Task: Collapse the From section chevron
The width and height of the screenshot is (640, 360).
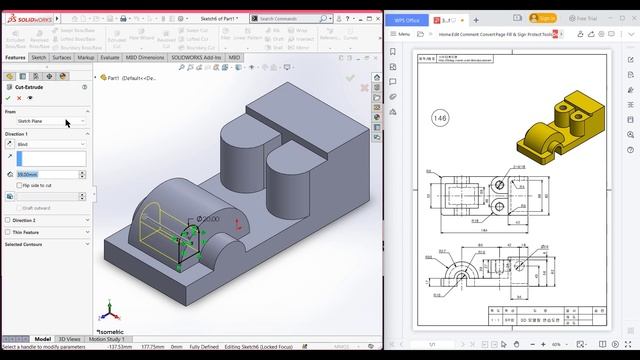Action: (87, 111)
